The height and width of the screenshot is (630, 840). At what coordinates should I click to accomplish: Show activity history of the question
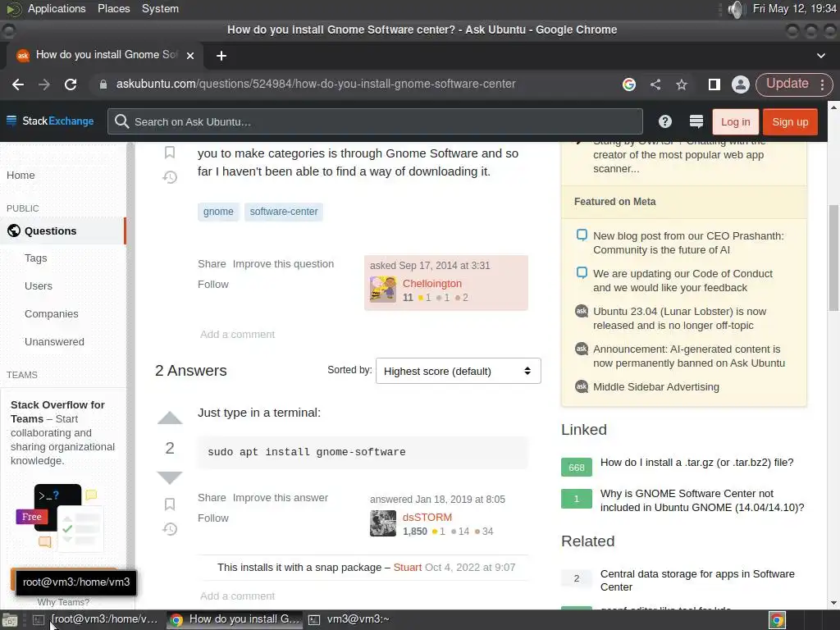tap(170, 177)
